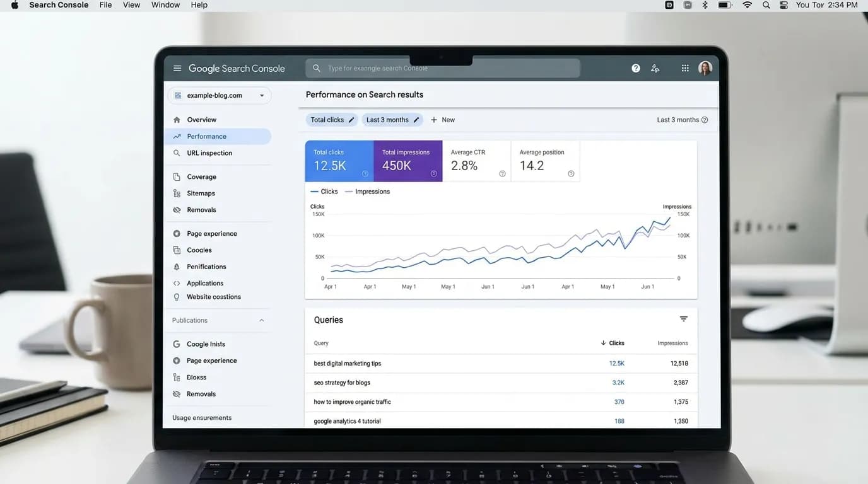Click help icon on Average position card

(x=571, y=174)
